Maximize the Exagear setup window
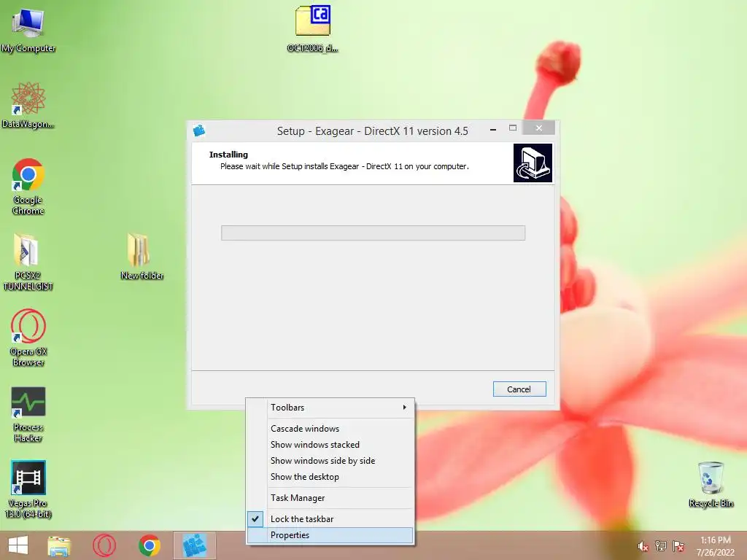747x560 pixels. tap(513, 128)
